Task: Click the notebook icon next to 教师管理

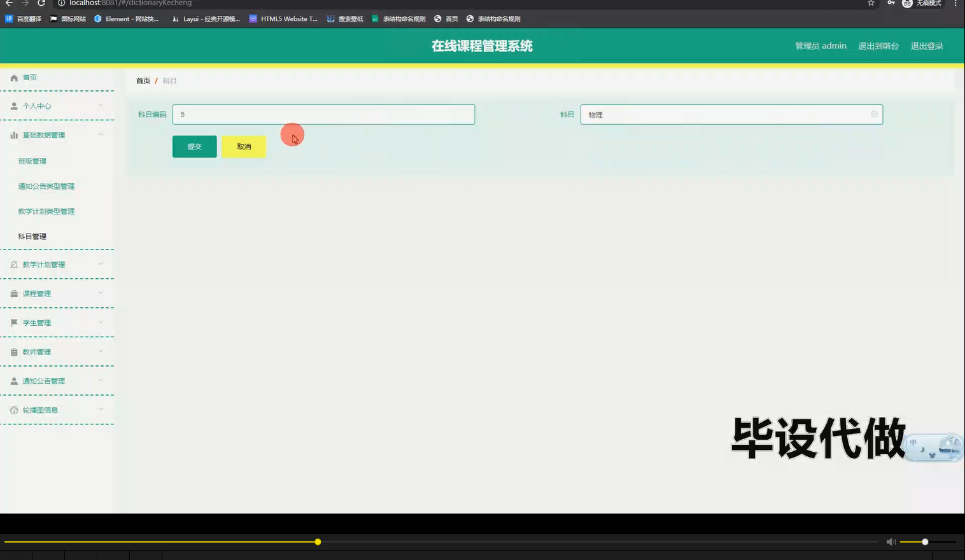Action: click(x=13, y=351)
